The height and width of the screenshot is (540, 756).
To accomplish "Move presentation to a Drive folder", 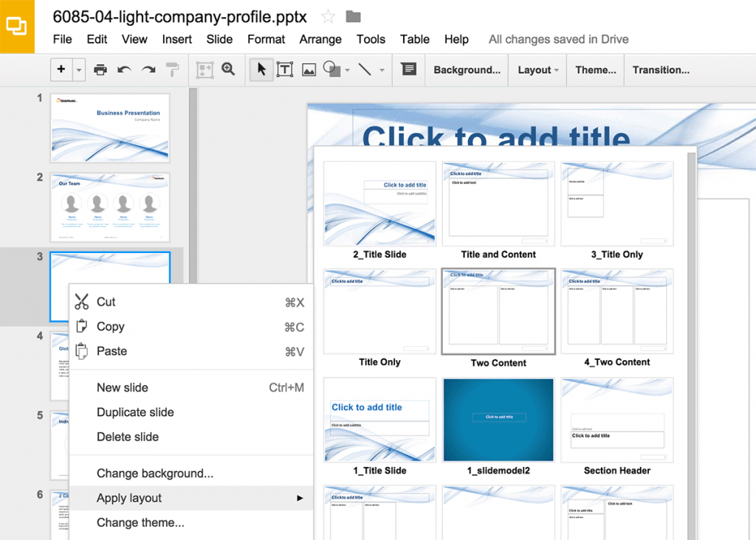I will 351,16.
